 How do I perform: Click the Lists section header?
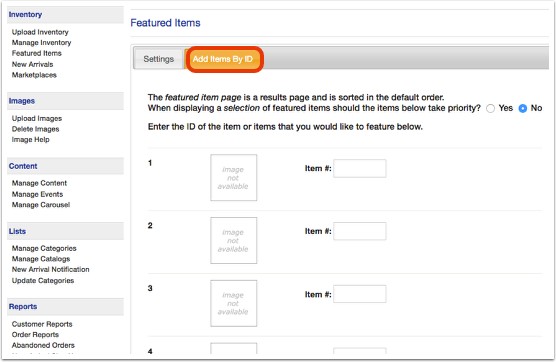(66, 231)
